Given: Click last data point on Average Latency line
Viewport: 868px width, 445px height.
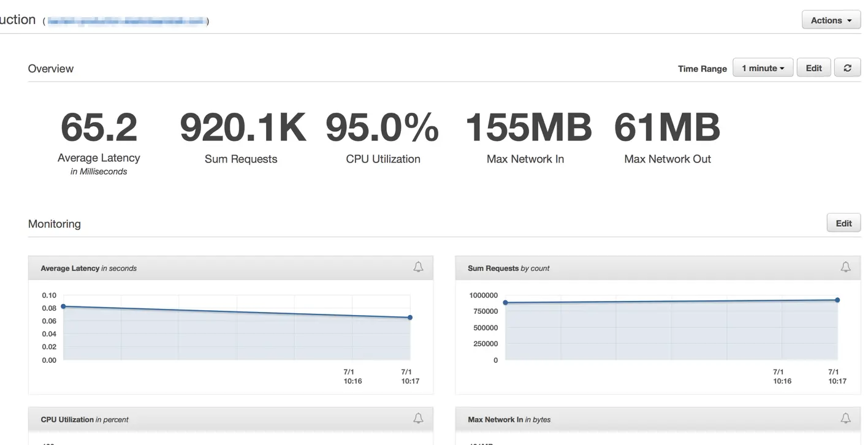Looking at the screenshot, I should (410, 318).
